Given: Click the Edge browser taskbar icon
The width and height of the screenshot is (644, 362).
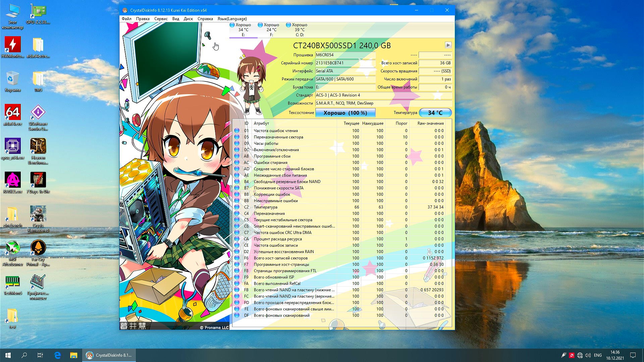Looking at the screenshot, I should coord(57,355).
